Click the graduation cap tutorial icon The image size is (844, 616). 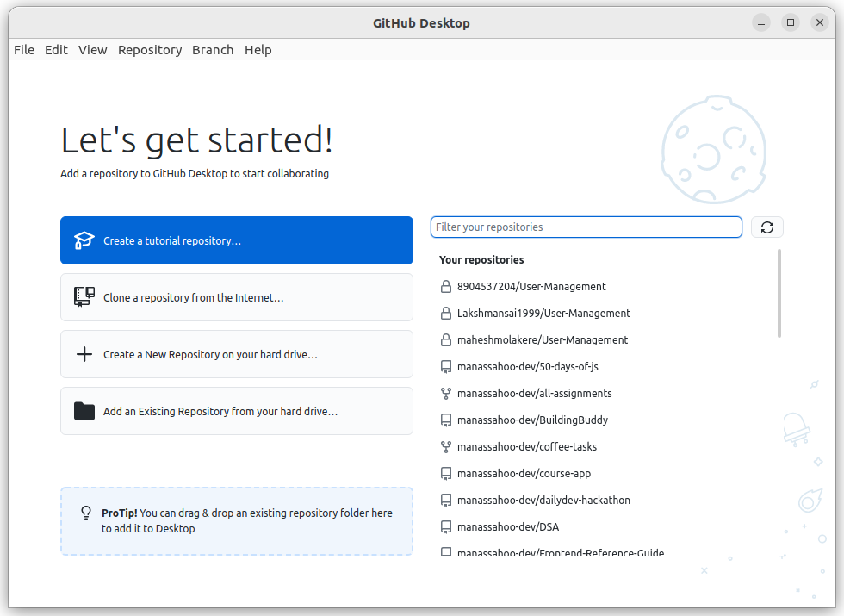pos(84,240)
